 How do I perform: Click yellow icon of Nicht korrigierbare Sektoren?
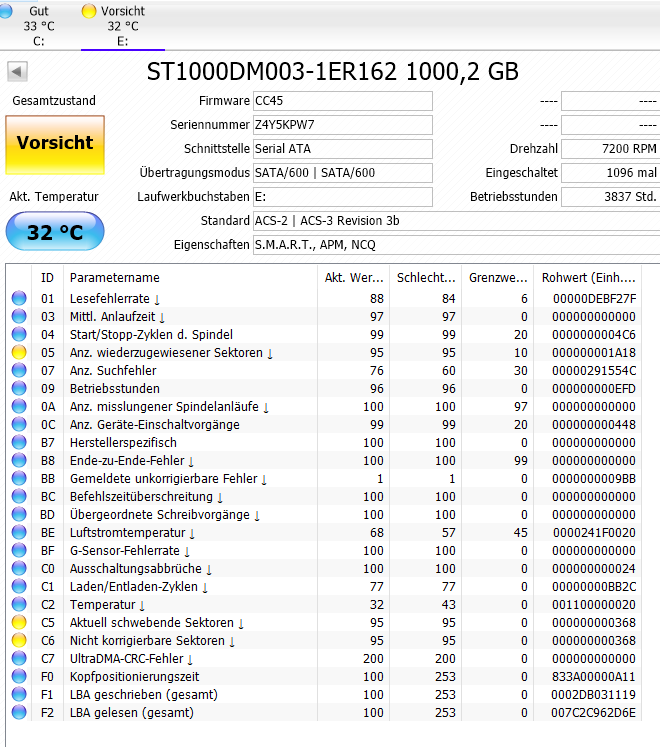[x=19, y=640]
